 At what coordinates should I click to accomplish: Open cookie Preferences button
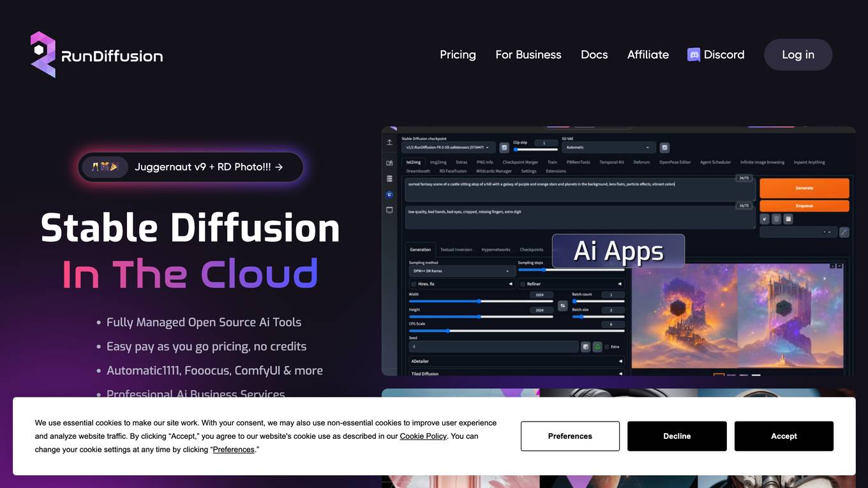point(570,436)
